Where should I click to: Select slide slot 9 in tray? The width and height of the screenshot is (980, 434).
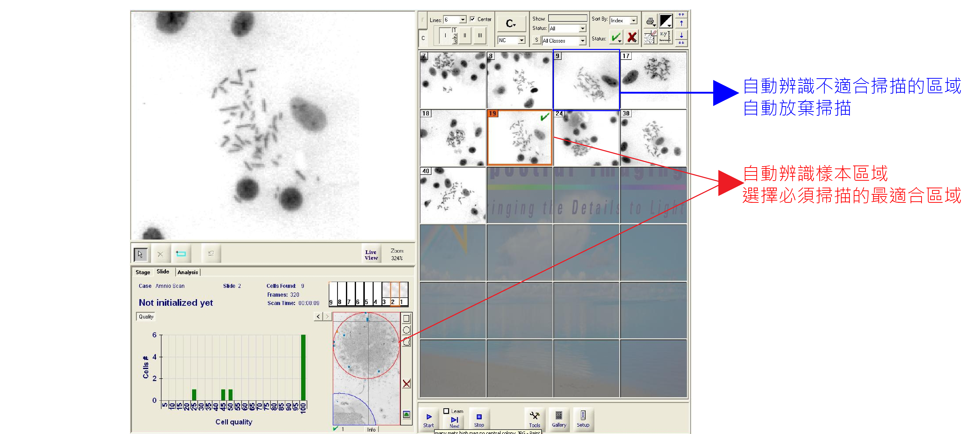pyautogui.click(x=333, y=294)
